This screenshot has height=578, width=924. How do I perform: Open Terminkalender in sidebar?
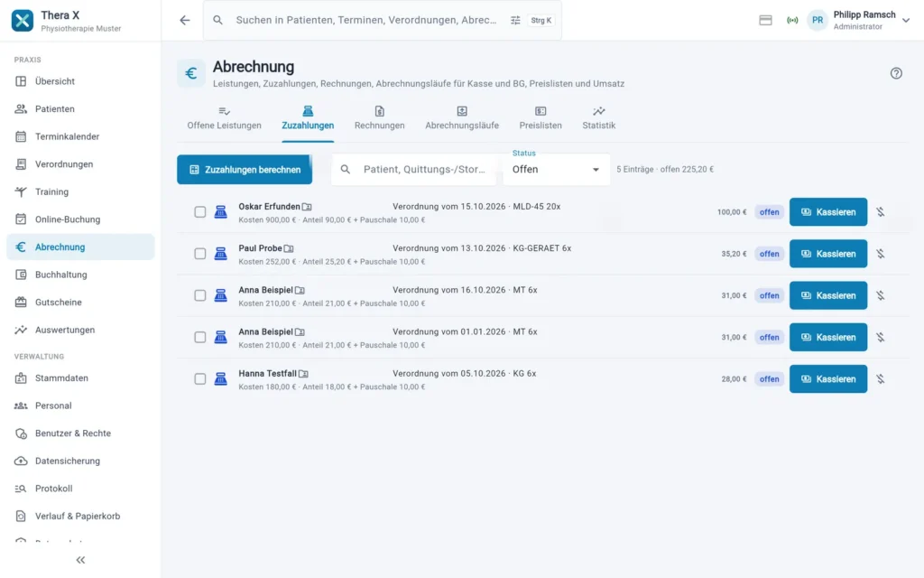pyautogui.click(x=80, y=137)
